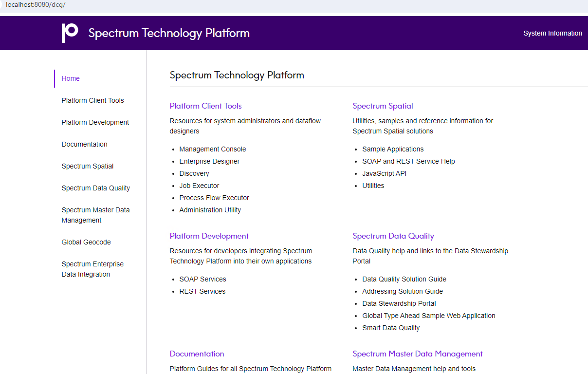The width and height of the screenshot is (588, 374).
Task: Open the Process Flow Executor link
Action: click(214, 198)
